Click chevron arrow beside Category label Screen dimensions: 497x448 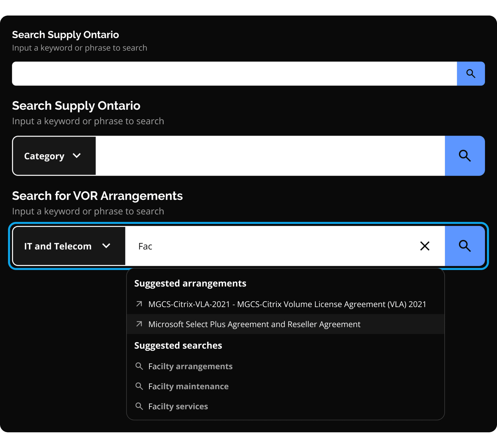pos(77,155)
